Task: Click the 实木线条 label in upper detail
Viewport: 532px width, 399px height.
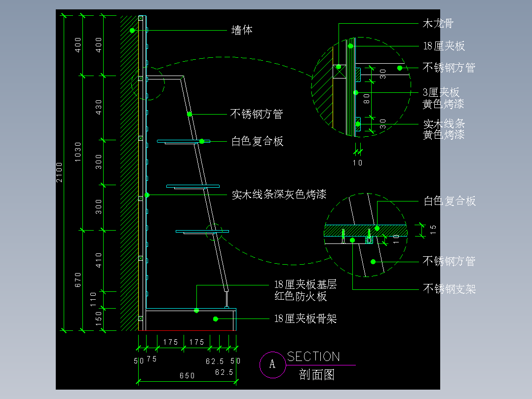Action: coord(444,123)
